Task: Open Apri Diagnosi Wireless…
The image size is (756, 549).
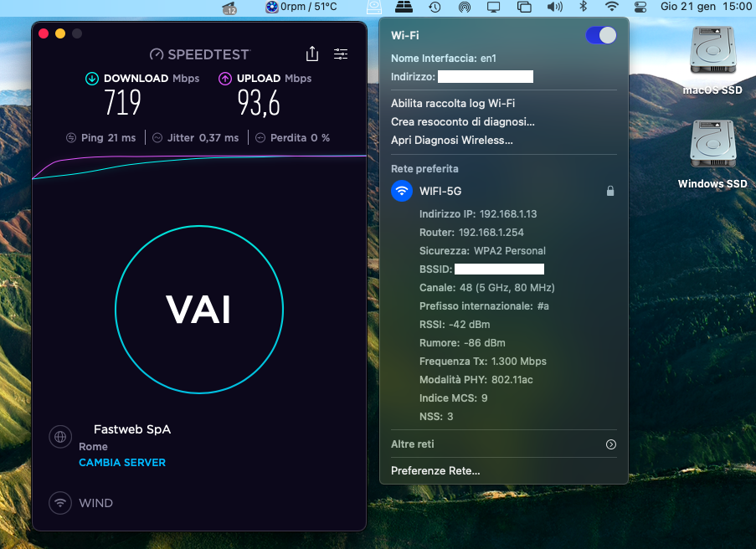Action: coord(452,140)
